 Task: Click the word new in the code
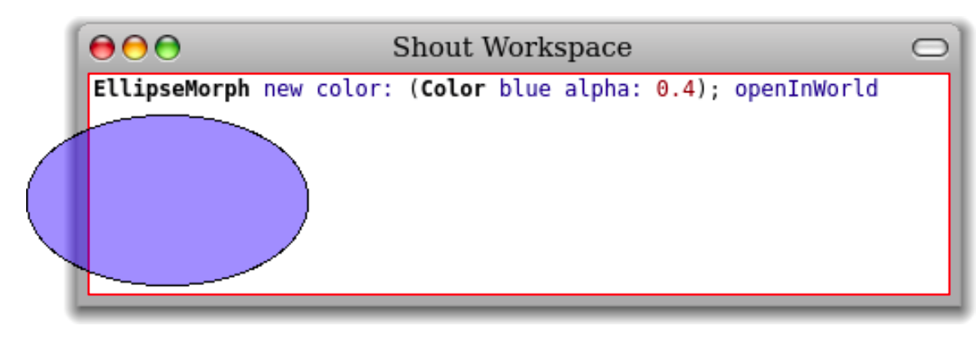pyautogui.click(x=282, y=89)
